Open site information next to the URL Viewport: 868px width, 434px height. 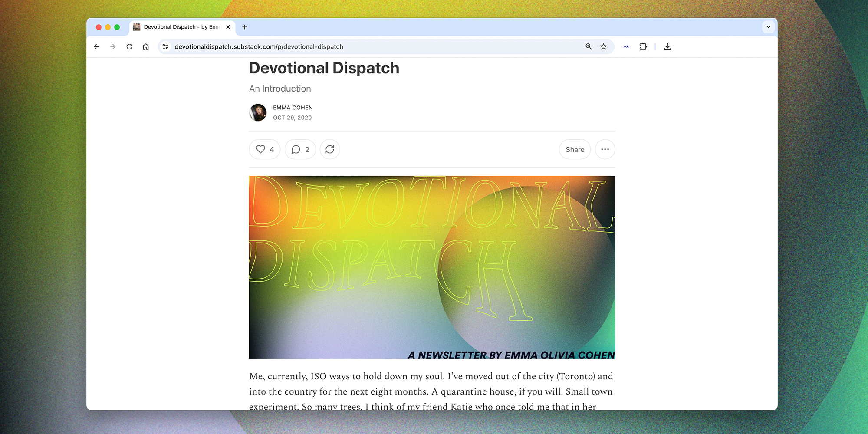[165, 46]
